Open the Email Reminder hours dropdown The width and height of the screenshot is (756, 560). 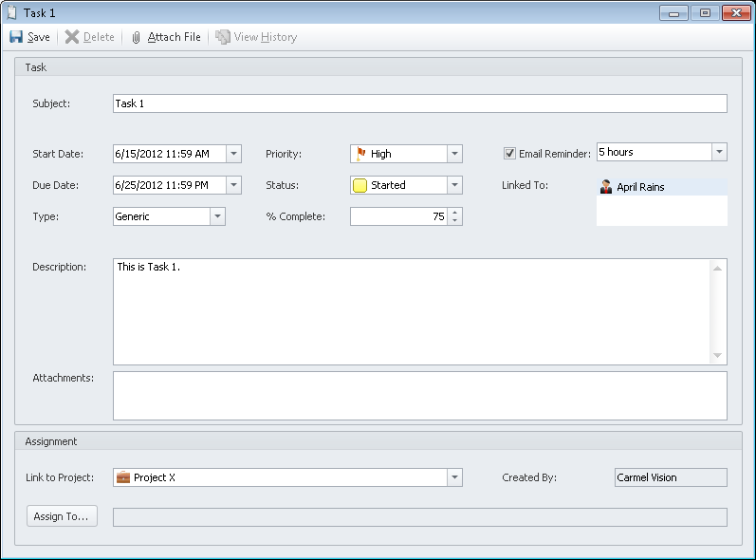coord(719,152)
